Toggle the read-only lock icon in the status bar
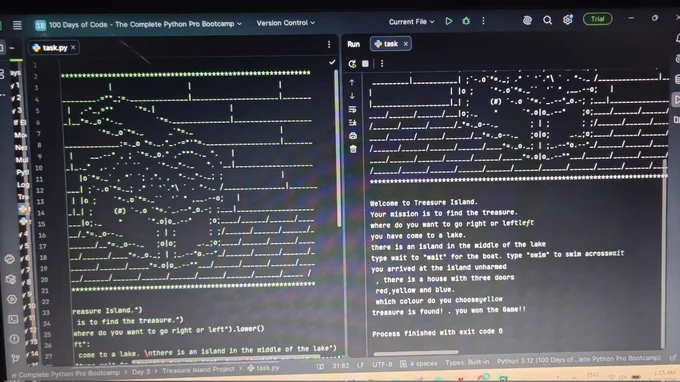Screen dimensions: 680x382 coord(673,358)
